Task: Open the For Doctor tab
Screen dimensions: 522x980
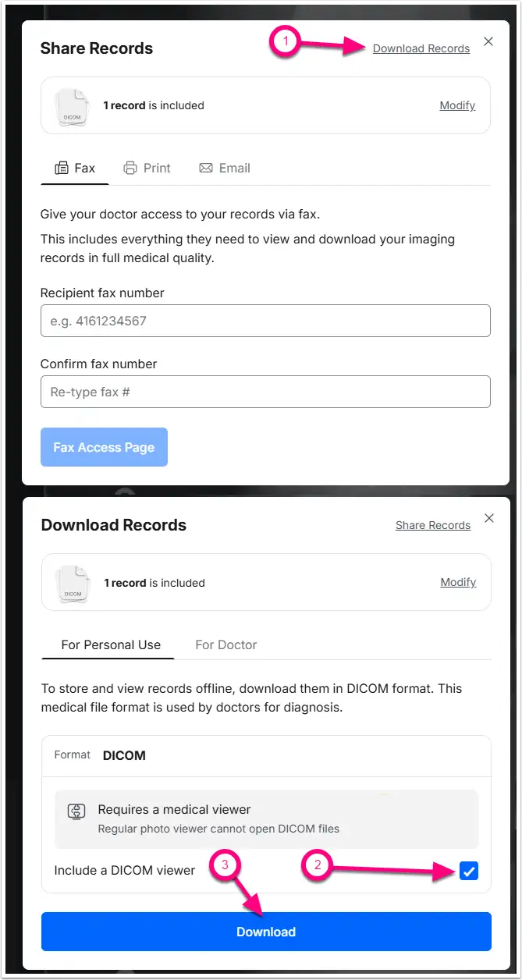Action: click(226, 644)
